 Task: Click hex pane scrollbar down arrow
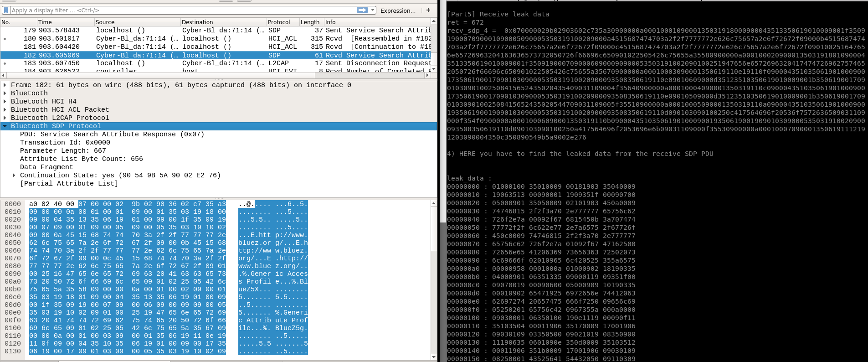(434, 357)
